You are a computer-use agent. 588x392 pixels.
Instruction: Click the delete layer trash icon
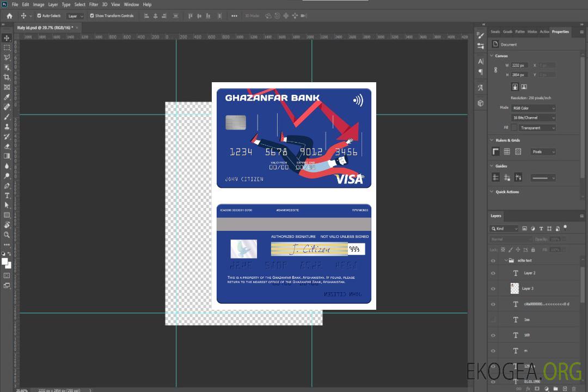coord(574,389)
